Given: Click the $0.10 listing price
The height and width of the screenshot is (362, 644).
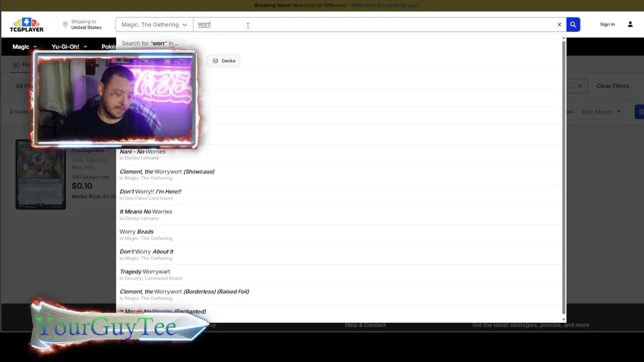Looking at the screenshot, I should pyautogui.click(x=82, y=186).
